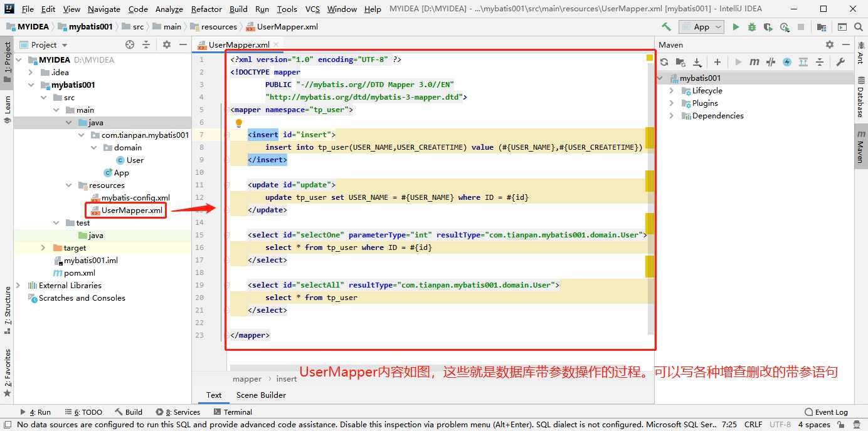Viewport: 868px width, 431px height.
Task: Click Maven download sources icon
Action: (697, 62)
